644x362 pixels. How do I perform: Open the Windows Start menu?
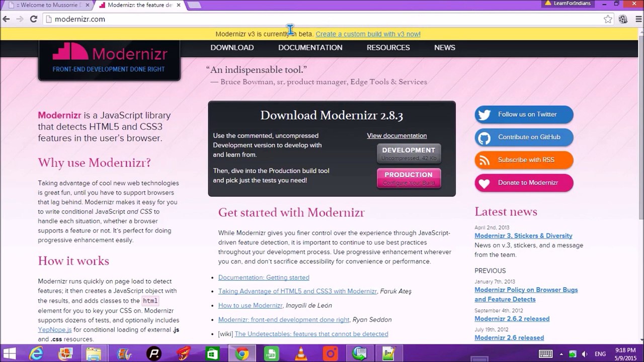coord(9,353)
